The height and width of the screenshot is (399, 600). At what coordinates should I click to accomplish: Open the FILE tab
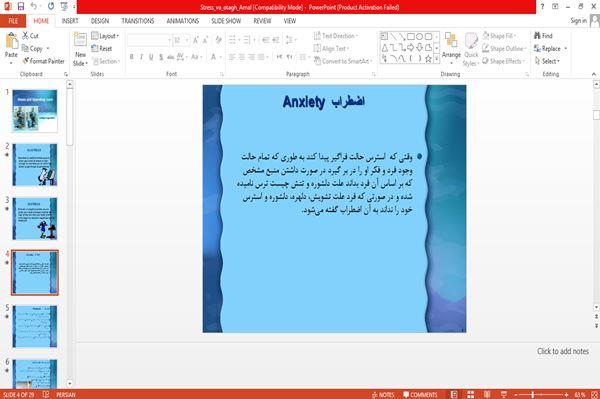tap(13, 21)
